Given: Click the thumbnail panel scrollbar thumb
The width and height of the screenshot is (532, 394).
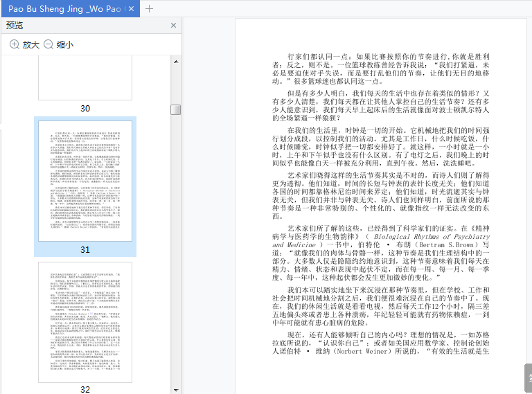Looking at the screenshot, I should pyautogui.click(x=176, y=109).
